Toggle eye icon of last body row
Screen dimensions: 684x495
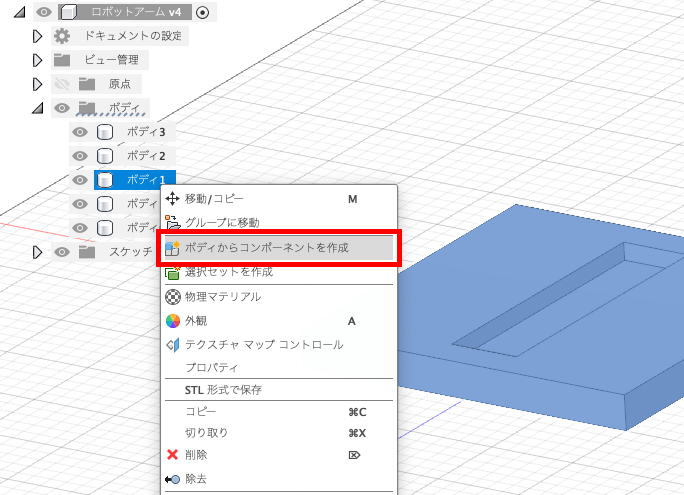pyautogui.click(x=80, y=228)
